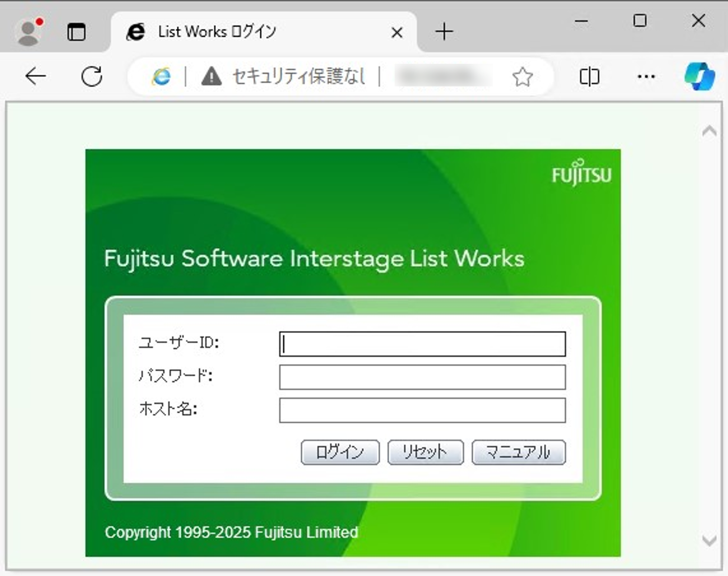Open split screen view icon
Viewport: 728px width, 576px height.
tap(589, 77)
